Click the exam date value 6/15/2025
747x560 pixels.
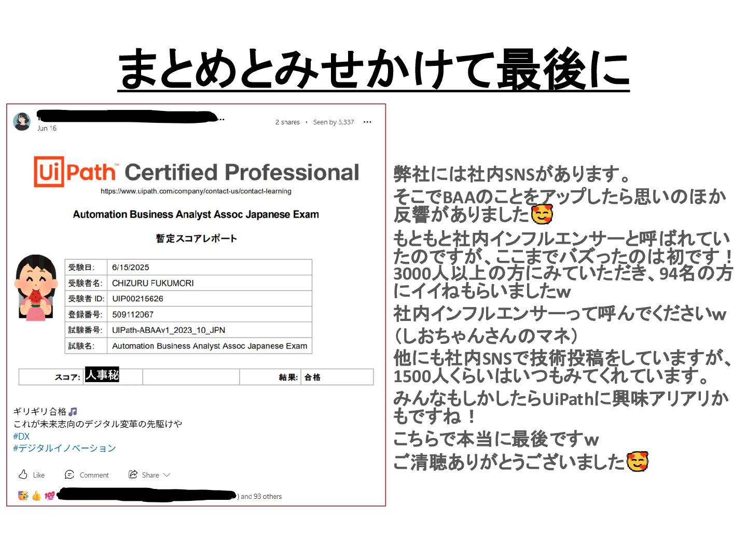click(x=131, y=268)
